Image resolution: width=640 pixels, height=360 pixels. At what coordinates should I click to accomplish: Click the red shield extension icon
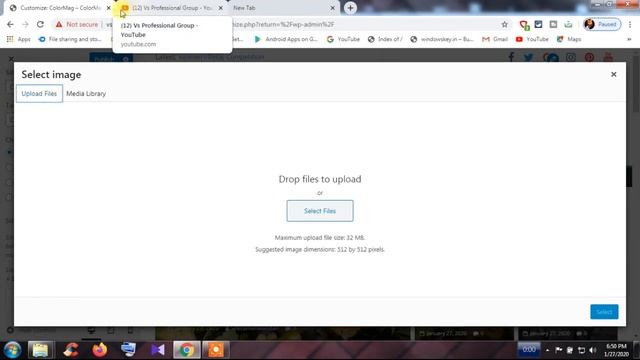click(524, 25)
